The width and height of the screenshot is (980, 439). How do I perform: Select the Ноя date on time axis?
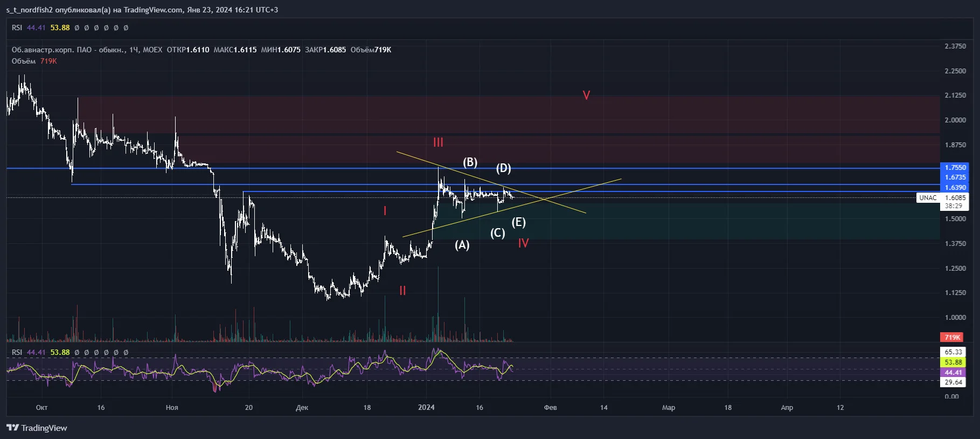tap(172, 408)
